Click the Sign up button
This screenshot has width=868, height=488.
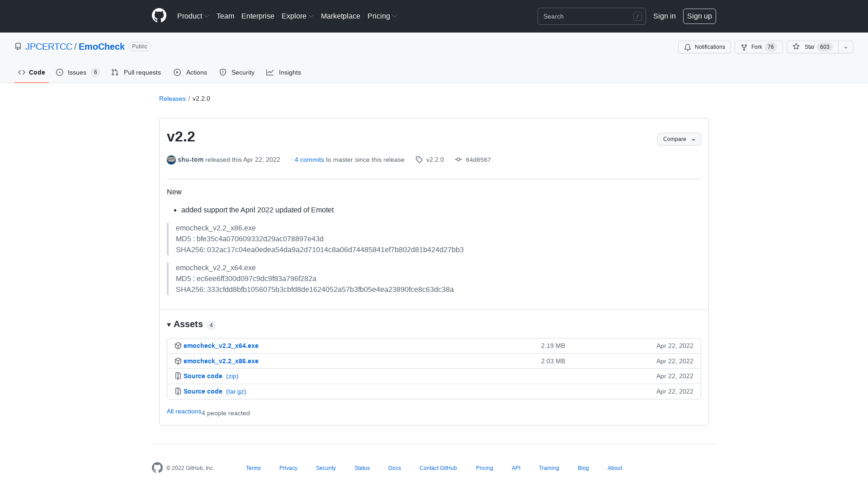699,16
